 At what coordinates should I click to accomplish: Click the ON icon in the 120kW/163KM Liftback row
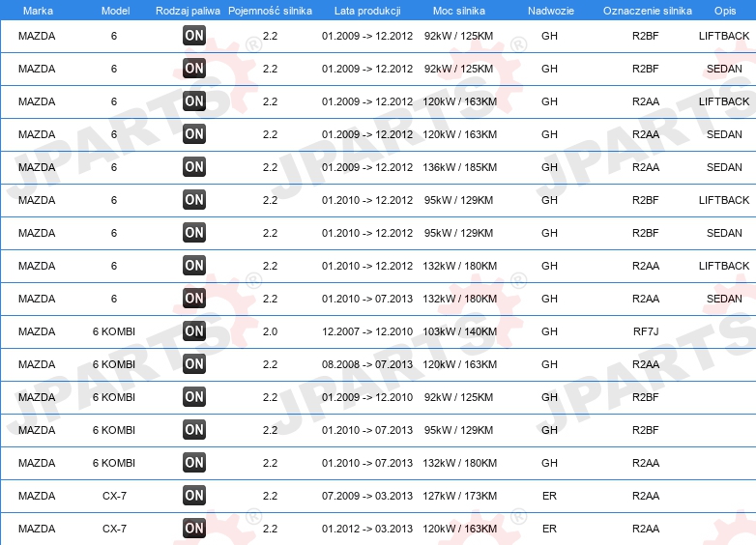tap(194, 101)
